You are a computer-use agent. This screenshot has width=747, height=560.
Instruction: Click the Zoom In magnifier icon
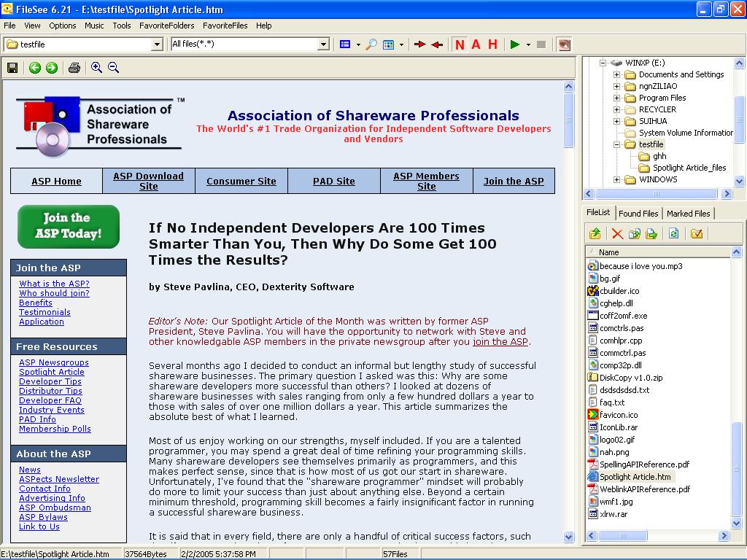[96, 68]
